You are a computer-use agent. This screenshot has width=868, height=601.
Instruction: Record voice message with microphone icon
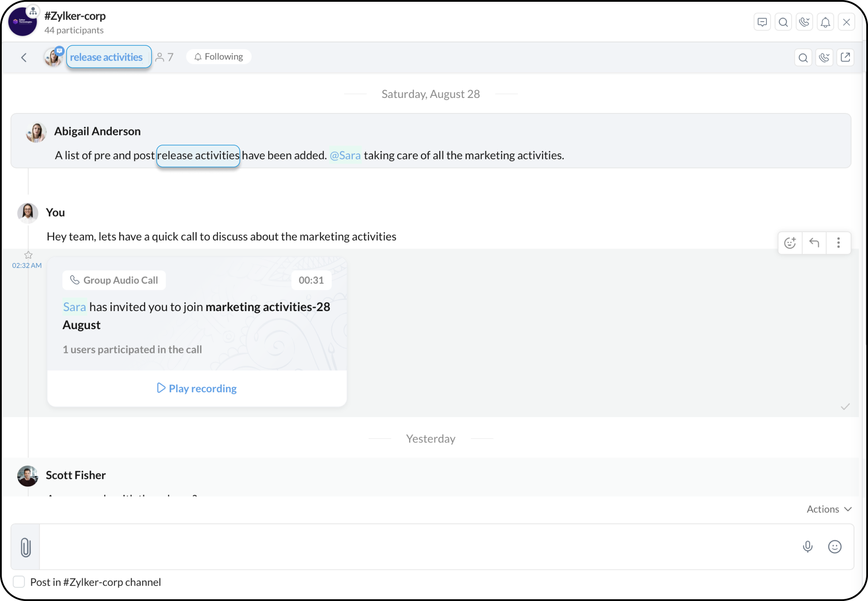808,547
